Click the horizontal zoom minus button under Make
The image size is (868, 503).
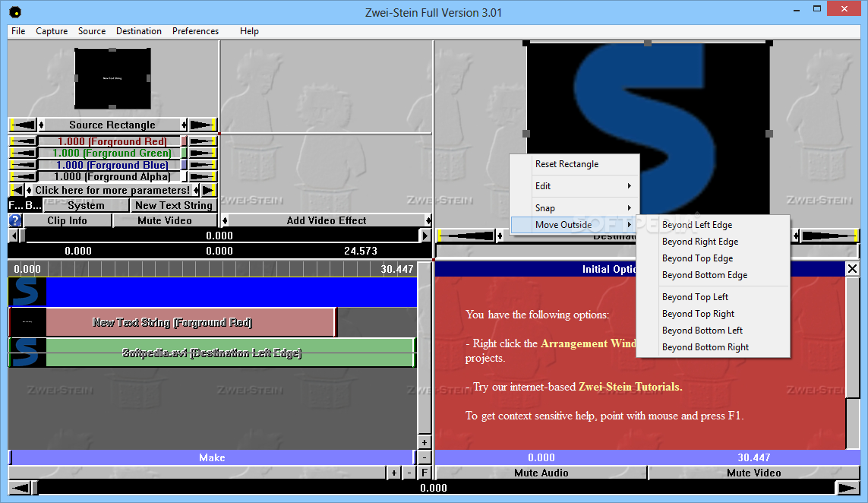tap(409, 473)
